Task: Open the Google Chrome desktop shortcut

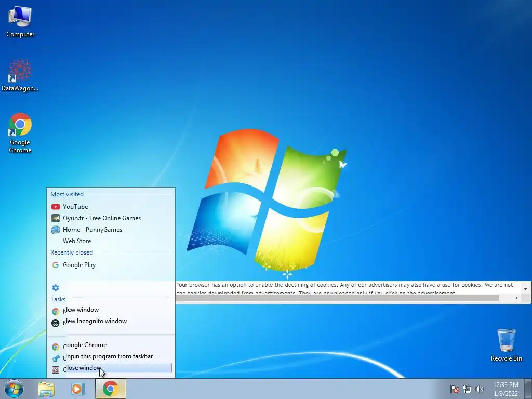Action: click(20, 133)
